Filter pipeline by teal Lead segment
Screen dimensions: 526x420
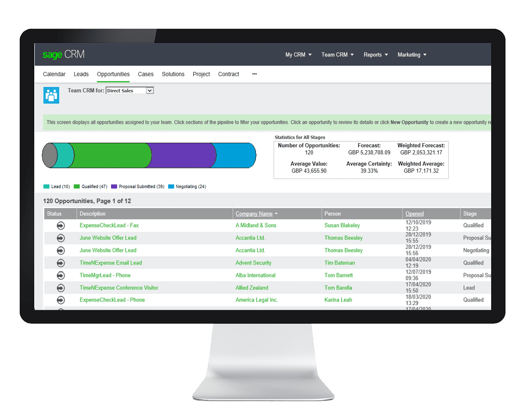tap(65, 155)
